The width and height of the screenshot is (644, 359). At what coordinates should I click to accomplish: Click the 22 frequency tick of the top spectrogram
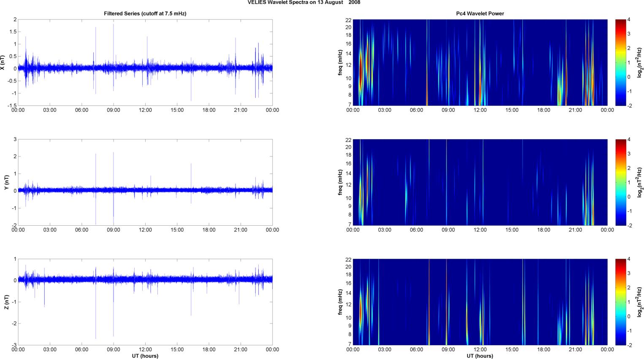click(348, 20)
